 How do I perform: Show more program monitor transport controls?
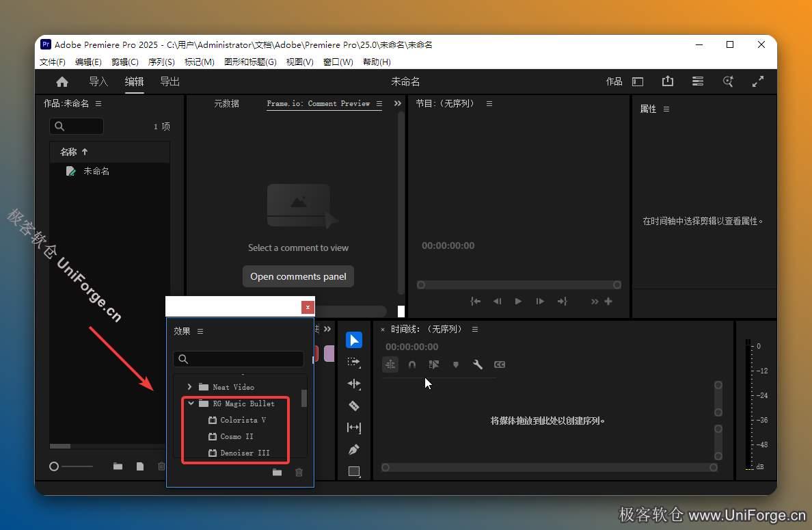595,301
